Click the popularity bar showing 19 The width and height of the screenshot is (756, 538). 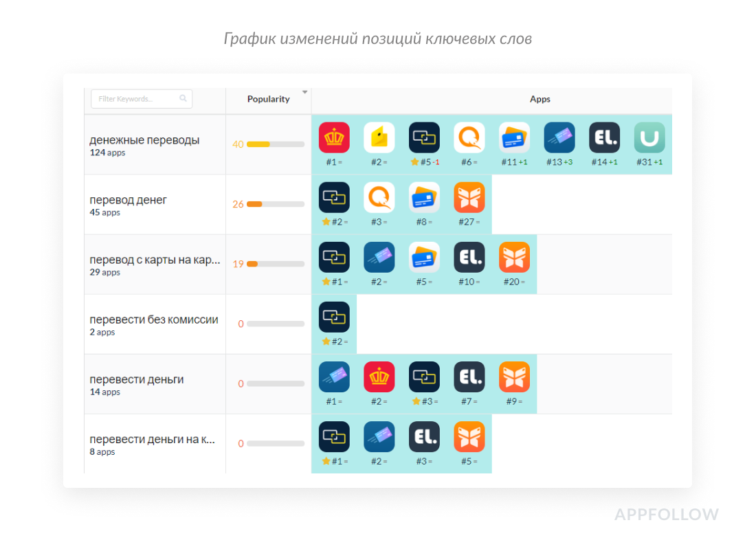275,264
